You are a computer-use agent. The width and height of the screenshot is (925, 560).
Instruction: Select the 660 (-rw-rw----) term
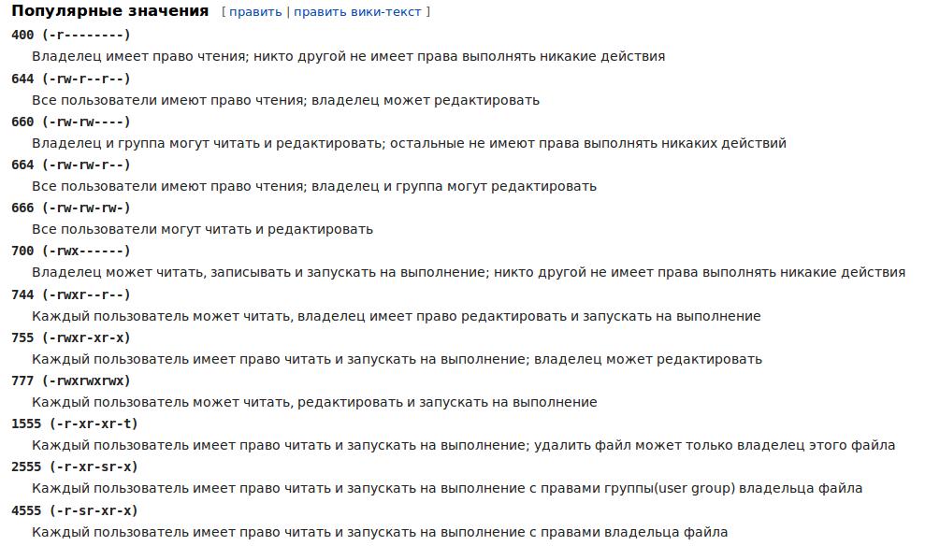point(71,122)
